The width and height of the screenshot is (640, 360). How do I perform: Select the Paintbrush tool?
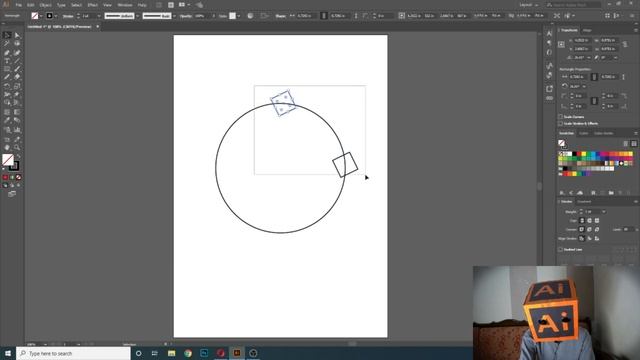click(17, 69)
